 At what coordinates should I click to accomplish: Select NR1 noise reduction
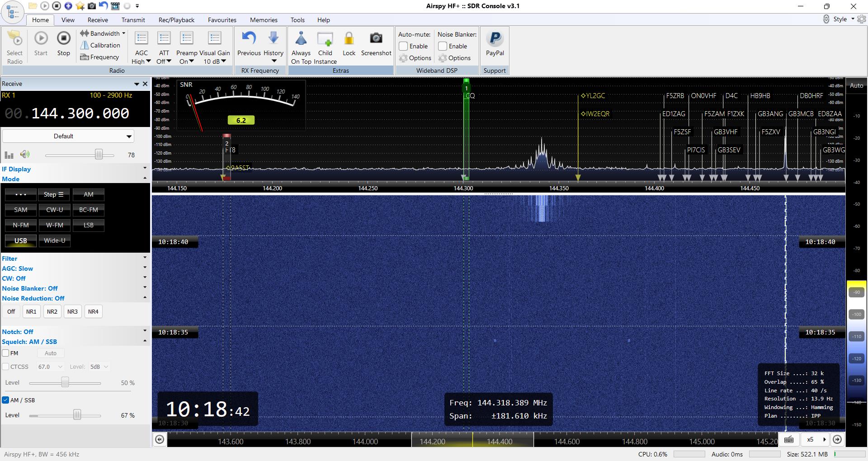tap(31, 311)
